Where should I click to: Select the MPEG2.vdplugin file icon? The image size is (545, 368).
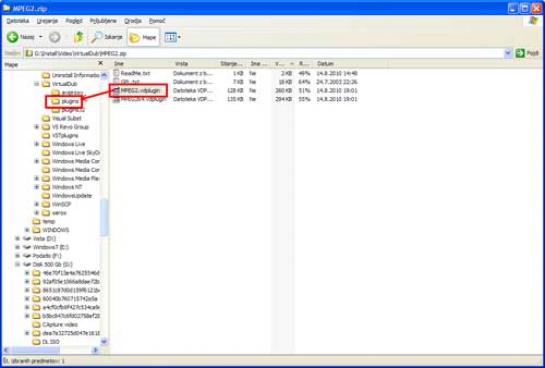[116, 91]
